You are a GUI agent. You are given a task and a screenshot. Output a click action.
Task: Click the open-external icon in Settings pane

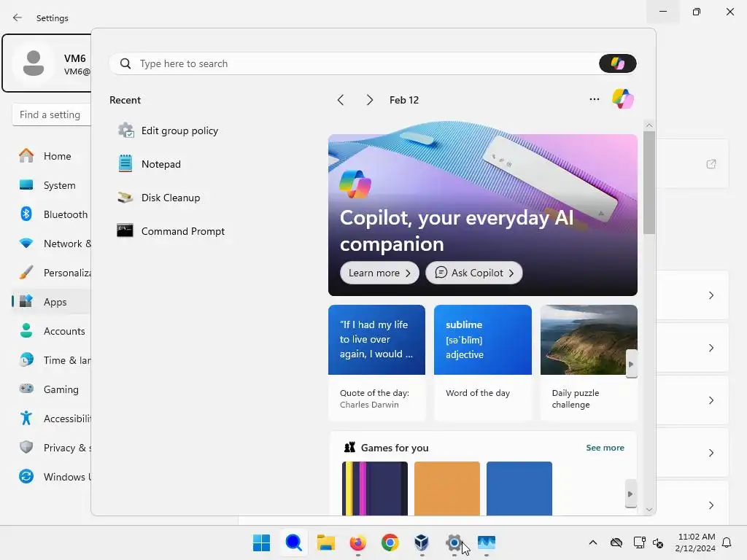(711, 164)
